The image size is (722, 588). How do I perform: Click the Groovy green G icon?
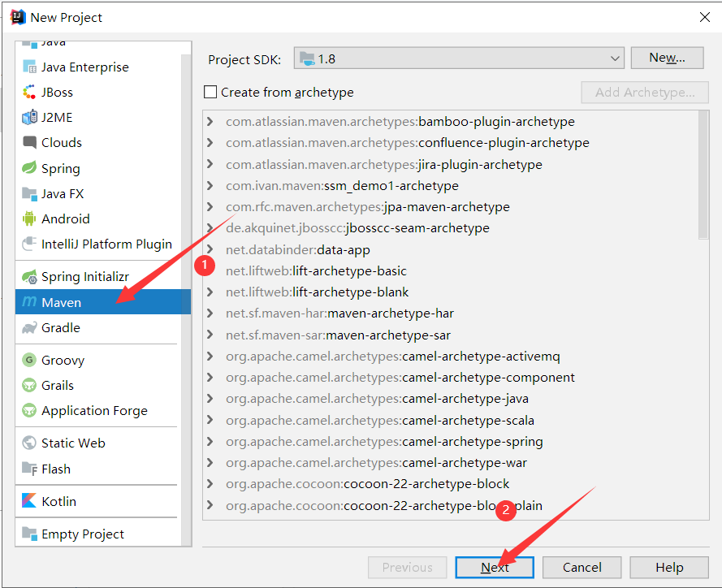(29, 360)
